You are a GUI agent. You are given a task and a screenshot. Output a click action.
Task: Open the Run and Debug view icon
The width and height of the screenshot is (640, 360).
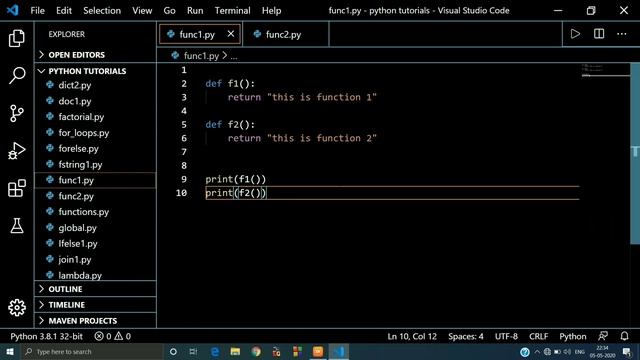(x=17, y=151)
